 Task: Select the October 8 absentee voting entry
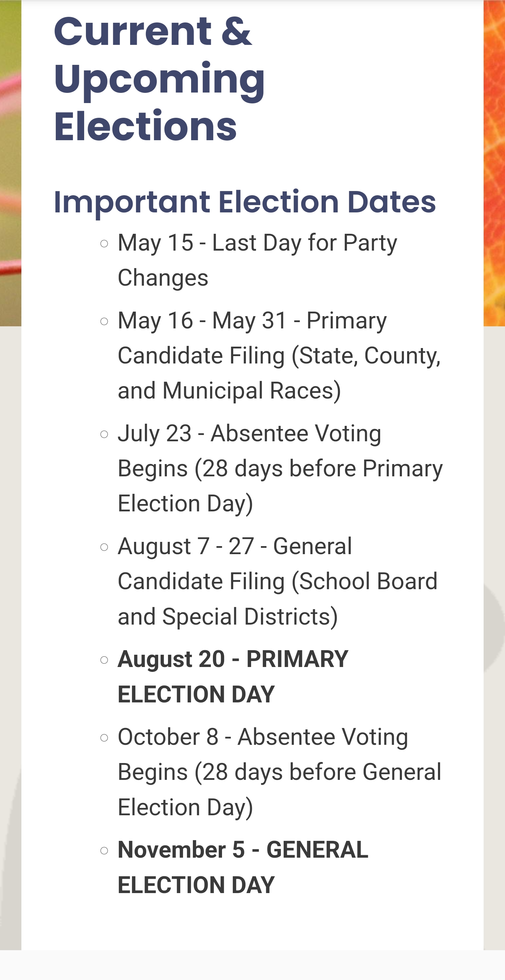pos(280,771)
